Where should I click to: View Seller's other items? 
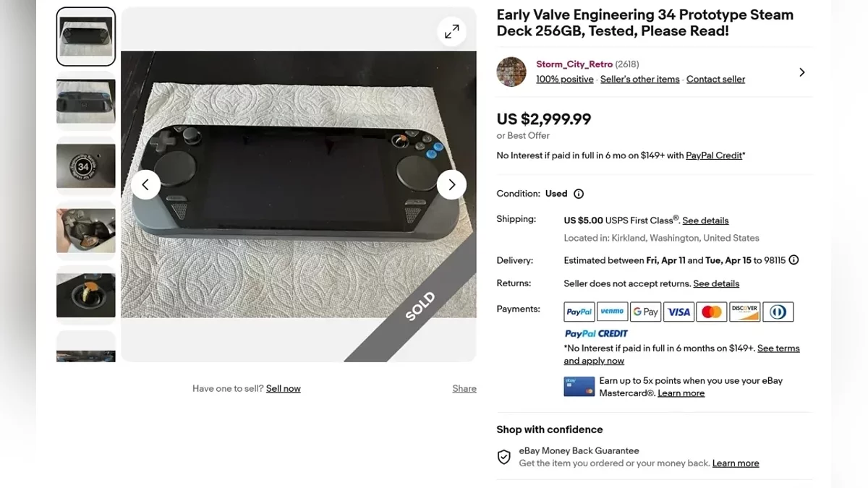[639, 80]
